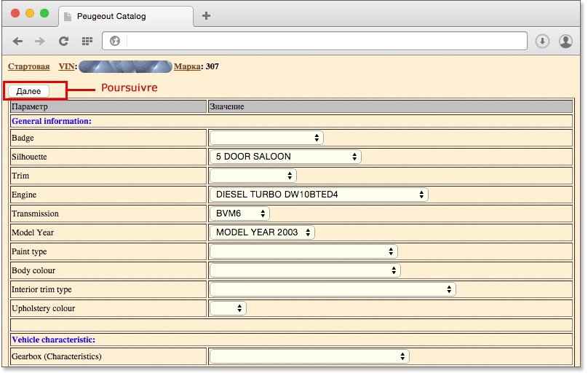Image resolution: width=588 pixels, height=376 pixels.
Task: Open the user profile icon
Action: (x=565, y=41)
